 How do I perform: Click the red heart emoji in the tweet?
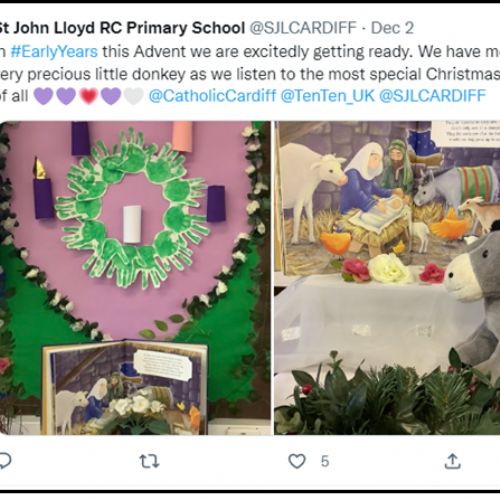88,96
